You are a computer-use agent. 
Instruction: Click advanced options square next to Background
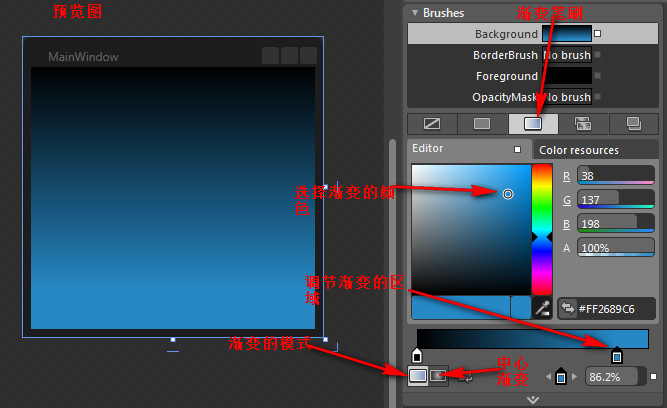(598, 34)
